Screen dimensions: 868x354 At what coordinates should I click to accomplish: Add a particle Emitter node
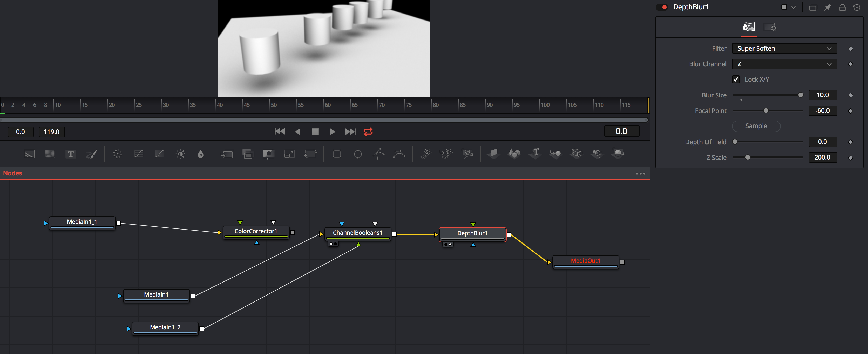[426, 154]
